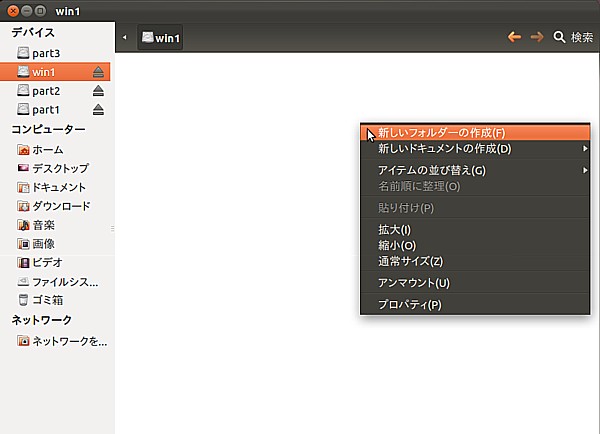Image resolution: width=600 pixels, height=434 pixels.
Task: Open ファイルシス... text in sidebar
Action: click(x=65, y=282)
